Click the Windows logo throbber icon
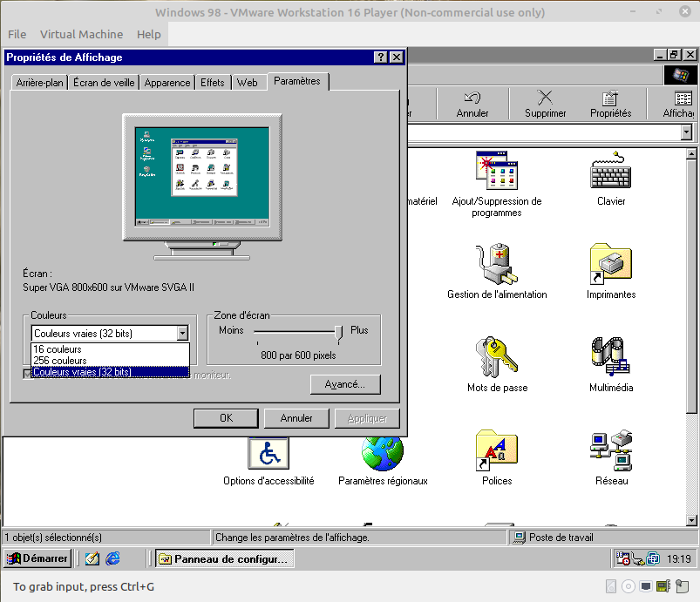 (680, 75)
